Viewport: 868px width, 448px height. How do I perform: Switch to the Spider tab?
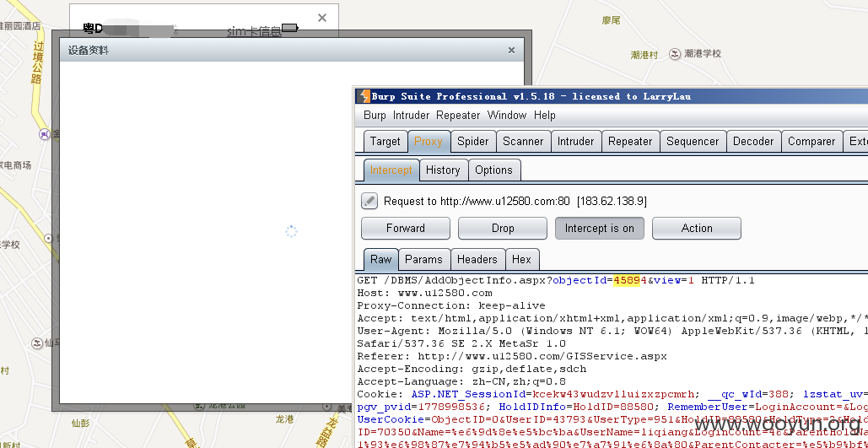click(x=473, y=141)
